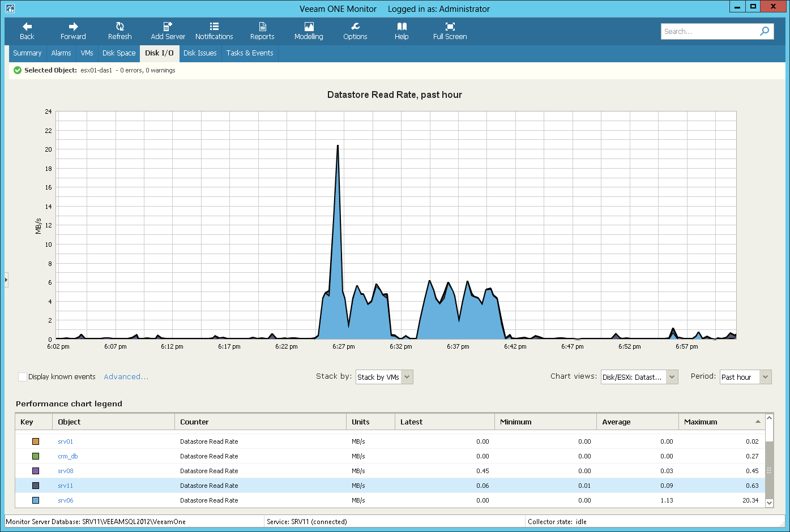Switch to Full Screen mode
This screenshot has height=532, width=790.
click(x=450, y=31)
